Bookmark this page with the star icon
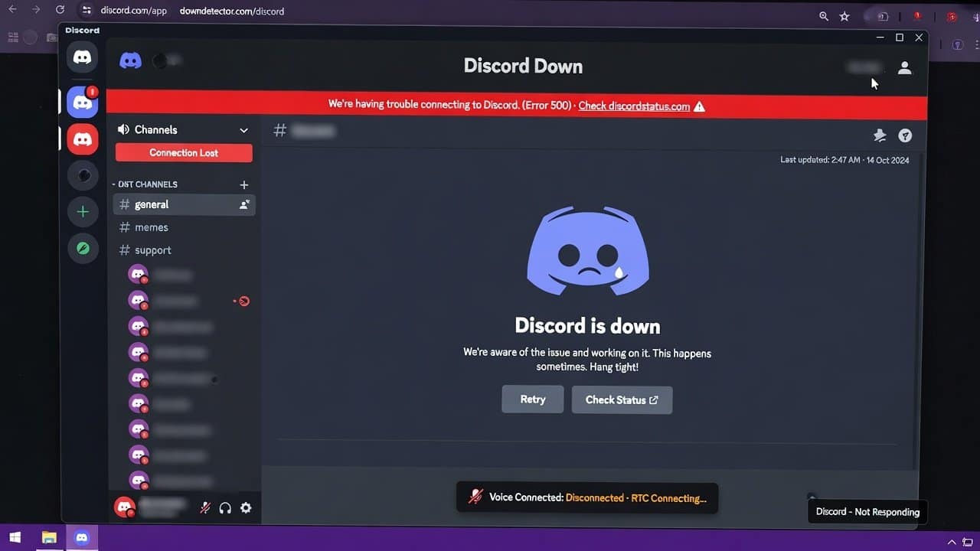 pyautogui.click(x=844, y=16)
